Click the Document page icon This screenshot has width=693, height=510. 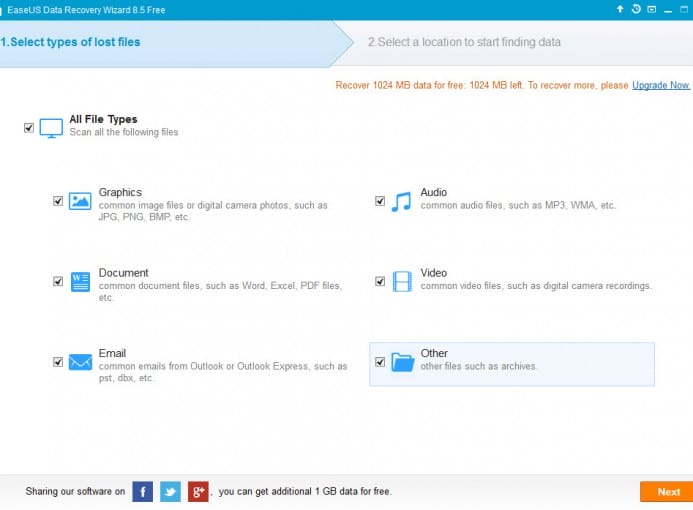click(80, 282)
